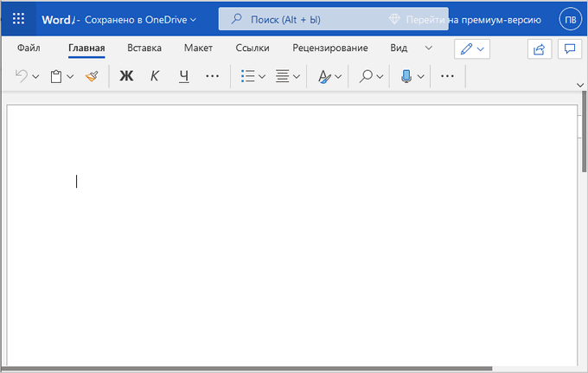Expand the bullet list dropdown

click(x=262, y=77)
